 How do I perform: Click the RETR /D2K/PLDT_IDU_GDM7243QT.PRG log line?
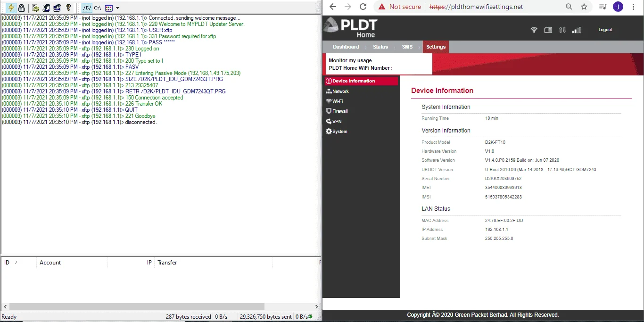(x=114, y=91)
